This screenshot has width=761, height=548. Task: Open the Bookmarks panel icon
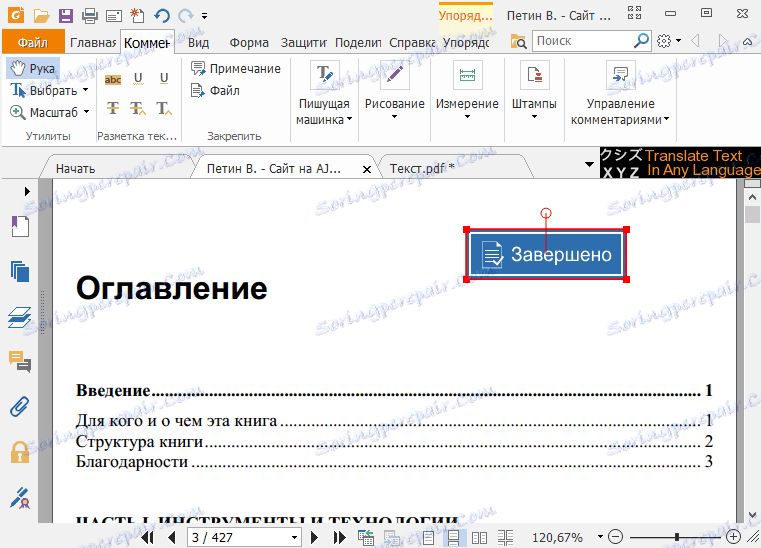[x=20, y=227]
